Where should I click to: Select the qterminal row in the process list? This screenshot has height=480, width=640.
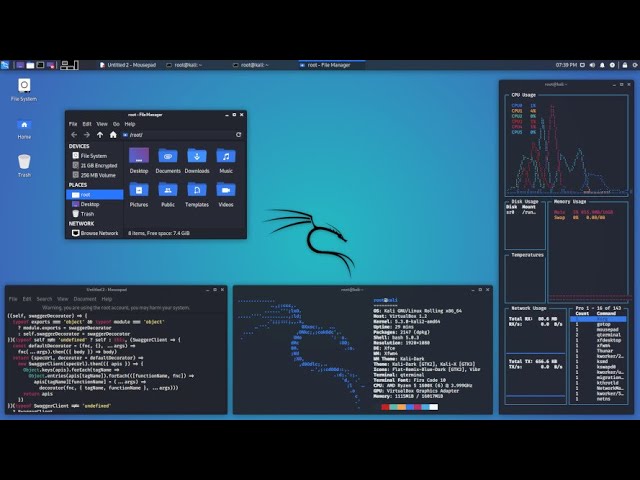click(x=598, y=335)
